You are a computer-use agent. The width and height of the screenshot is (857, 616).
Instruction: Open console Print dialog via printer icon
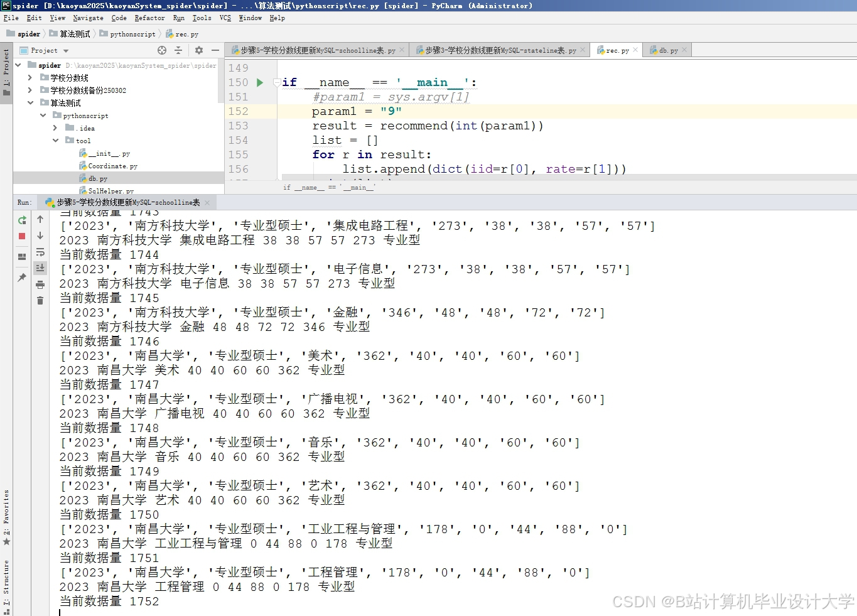click(40, 285)
